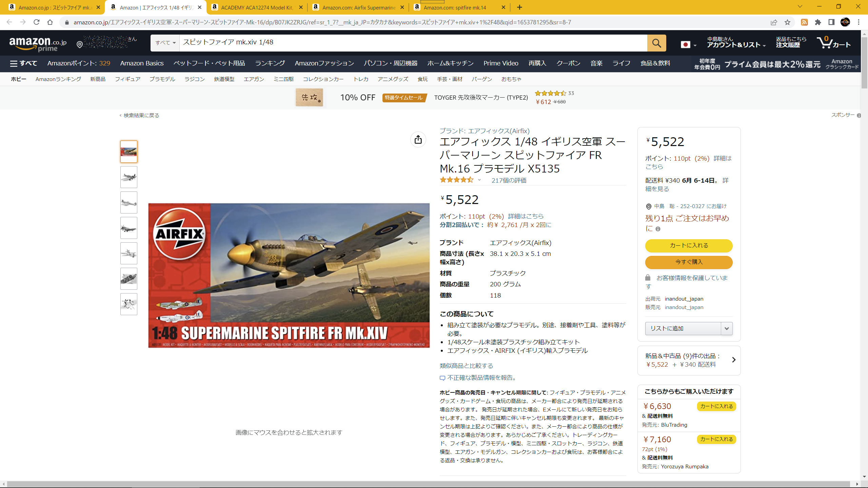Close the ACADEMY ACA12274 tab
This screenshot has height=488, width=868.
pos(301,7)
